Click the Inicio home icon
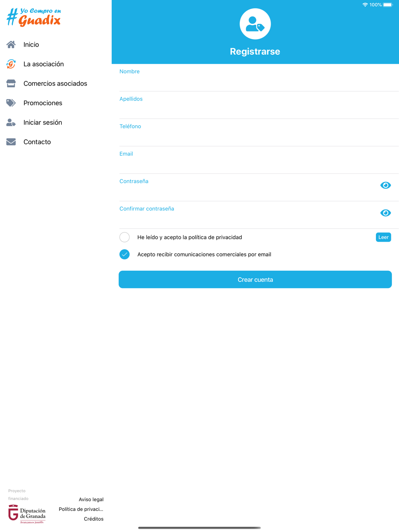Image resolution: width=399 pixels, height=532 pixels. pyautogui.click(x=11, y=45)
